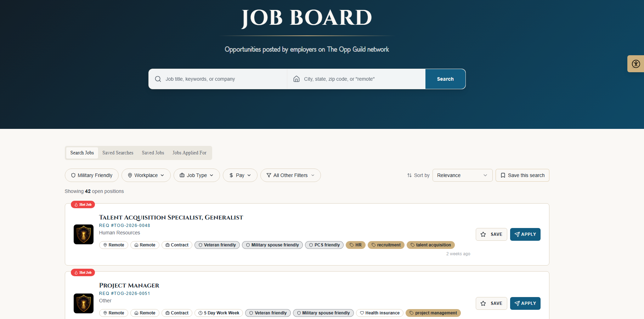
Task: Apply to the Project Manager job
Action: [x=525, y=303]
